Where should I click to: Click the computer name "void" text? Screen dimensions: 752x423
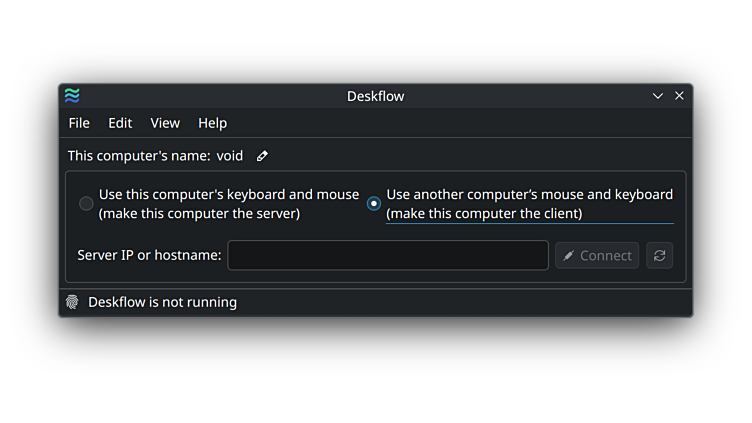[230, 156]
